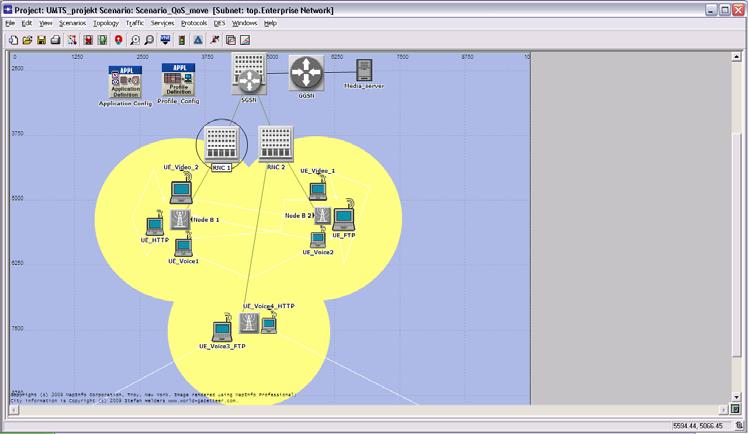
Task: Click the Zoom Out magnifier icon
Action: pos(149,40)
